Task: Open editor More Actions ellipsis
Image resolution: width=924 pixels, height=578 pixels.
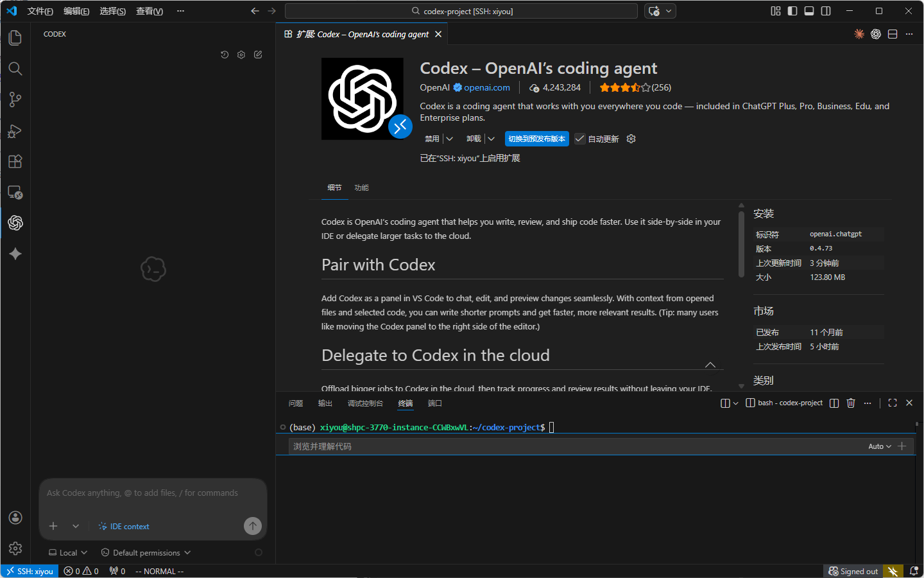Action: 909,34
